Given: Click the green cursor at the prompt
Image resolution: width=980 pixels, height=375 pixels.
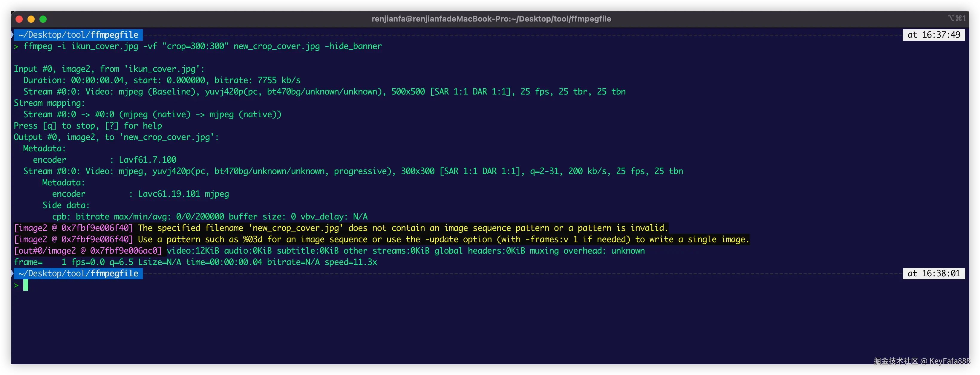Looking at the screenshot, I should [x=25, y=285].
